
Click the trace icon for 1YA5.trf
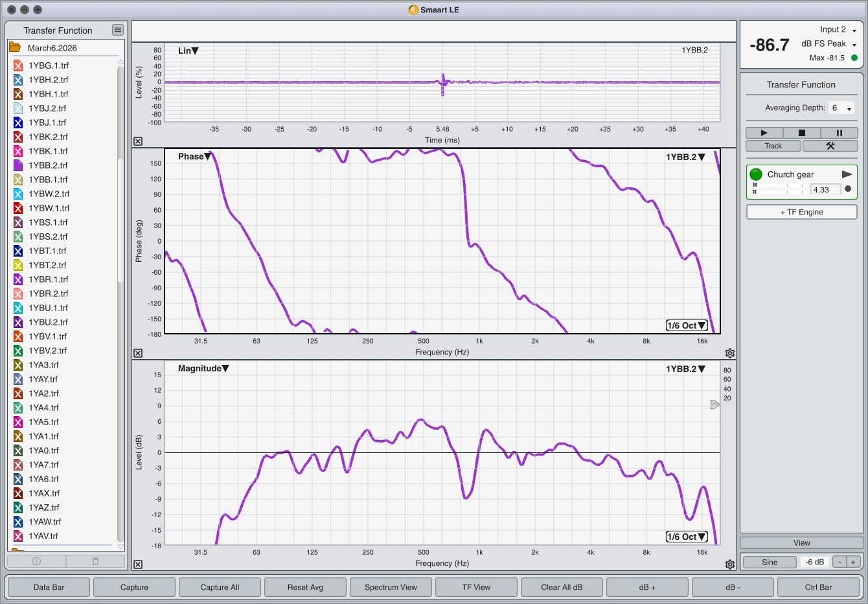coord(18,422)
